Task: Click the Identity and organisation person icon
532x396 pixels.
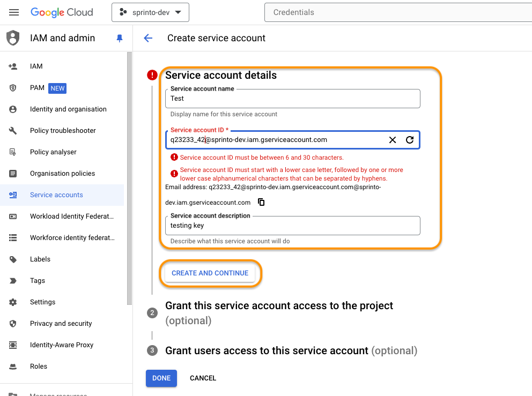Action: point(13,109)
